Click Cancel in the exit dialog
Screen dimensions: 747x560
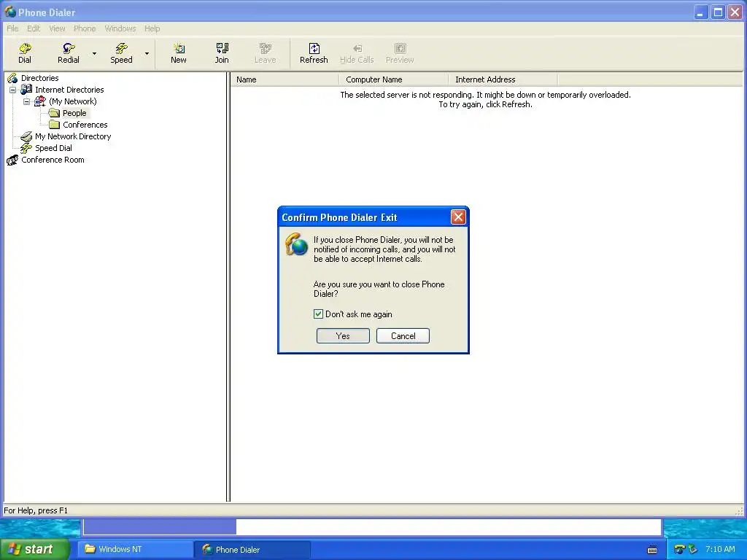coord(403,335)
